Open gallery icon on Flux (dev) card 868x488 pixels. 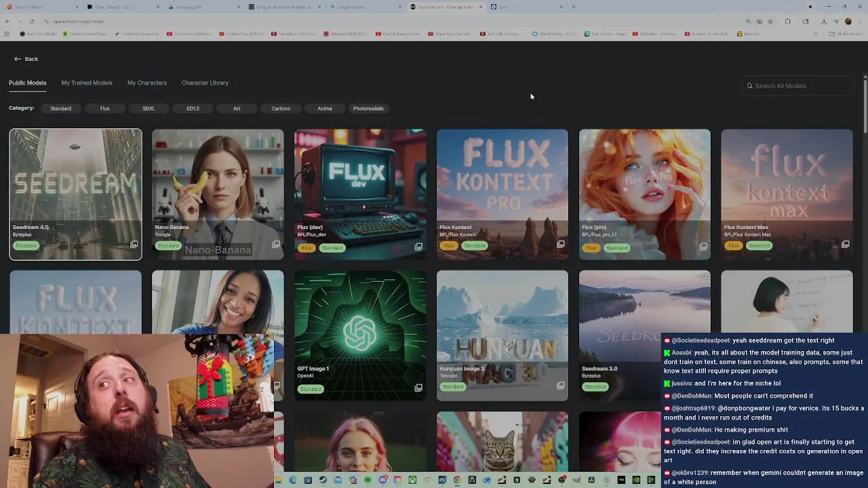(x=418, y=247)
